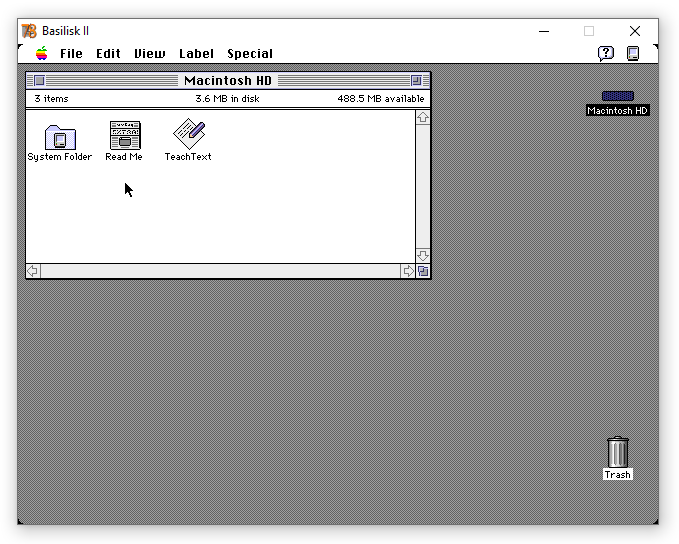
Task: Click the Trash name label
Action: coord(618,475)
